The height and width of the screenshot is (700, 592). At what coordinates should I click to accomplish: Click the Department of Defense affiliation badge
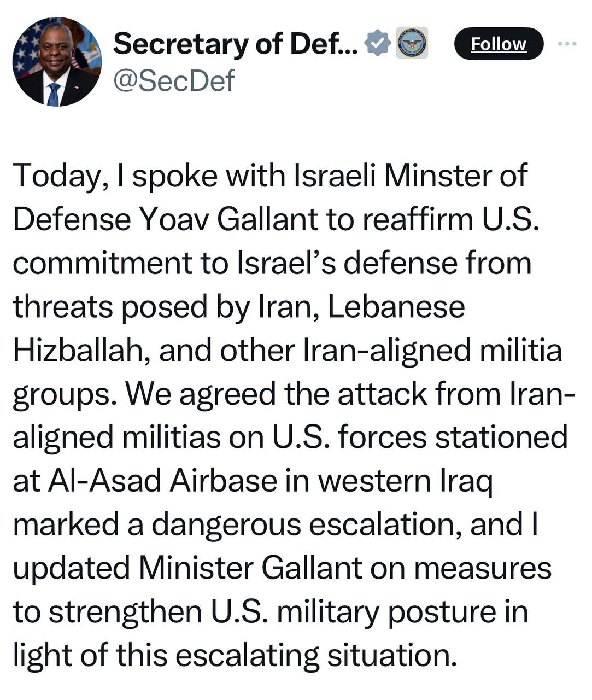point(412,43)
